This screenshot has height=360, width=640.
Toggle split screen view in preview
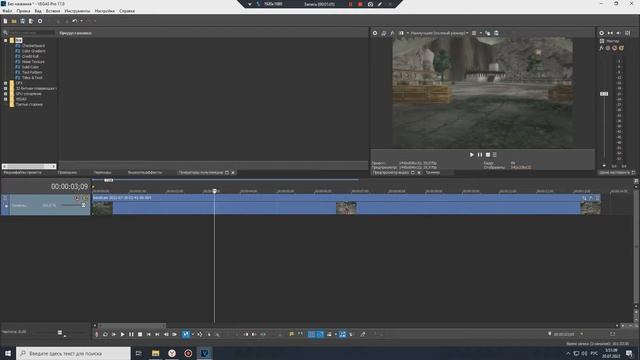[401, 33]
